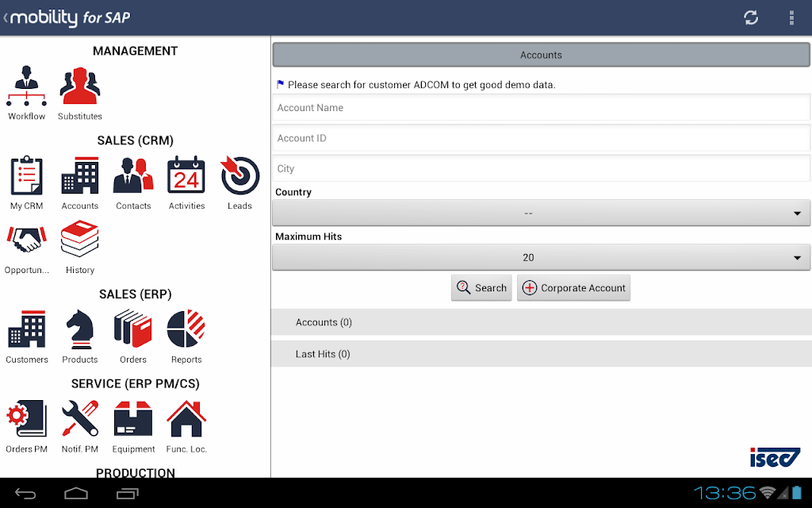Expand the Last Hits (0) section
This screenshot has height=508, width=812.
pyautogui.click(x=541, y=354)
